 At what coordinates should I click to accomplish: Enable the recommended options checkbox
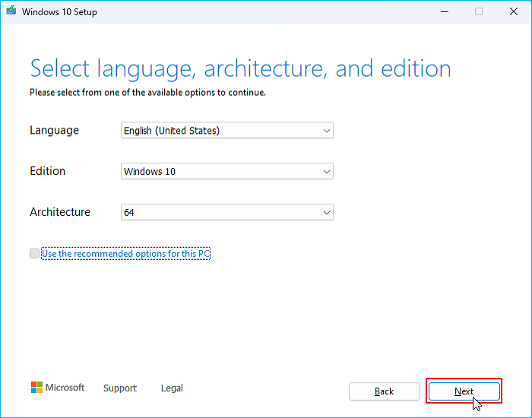(x=34, y=254)
